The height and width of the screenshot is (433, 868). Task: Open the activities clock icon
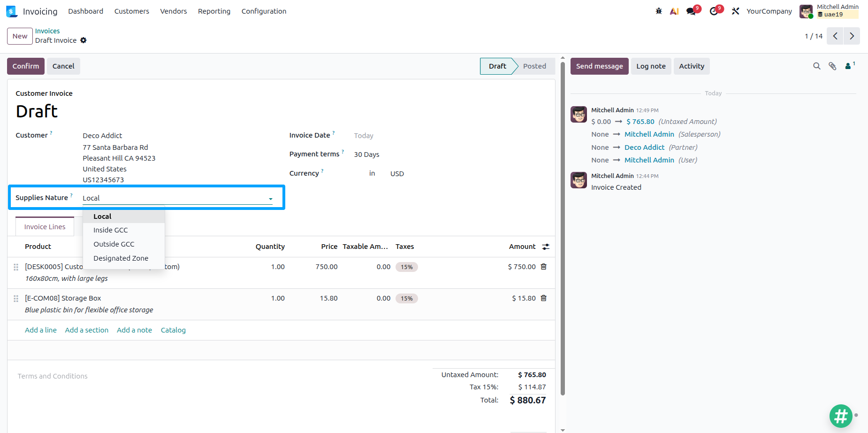pyautogui.click(x=714, y=11)
